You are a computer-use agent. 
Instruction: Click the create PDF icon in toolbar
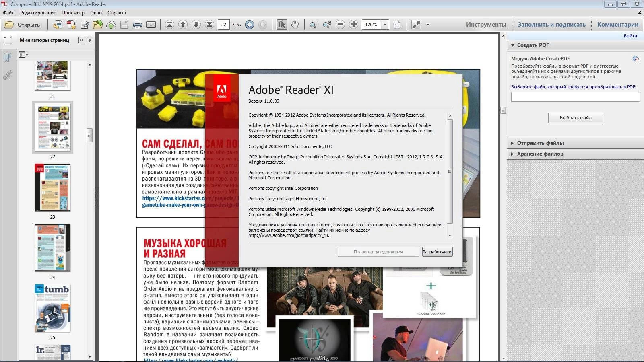tap(71, 25)
